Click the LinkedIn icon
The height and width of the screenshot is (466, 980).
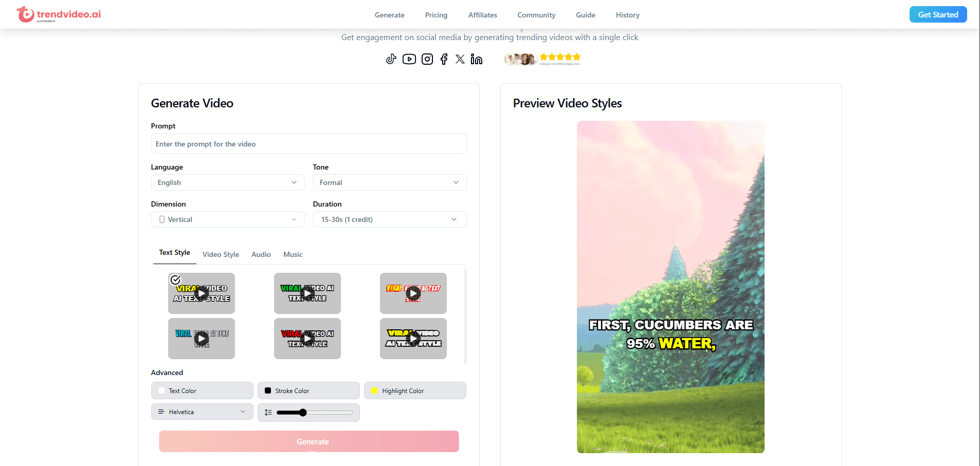(x=477, y=60)
